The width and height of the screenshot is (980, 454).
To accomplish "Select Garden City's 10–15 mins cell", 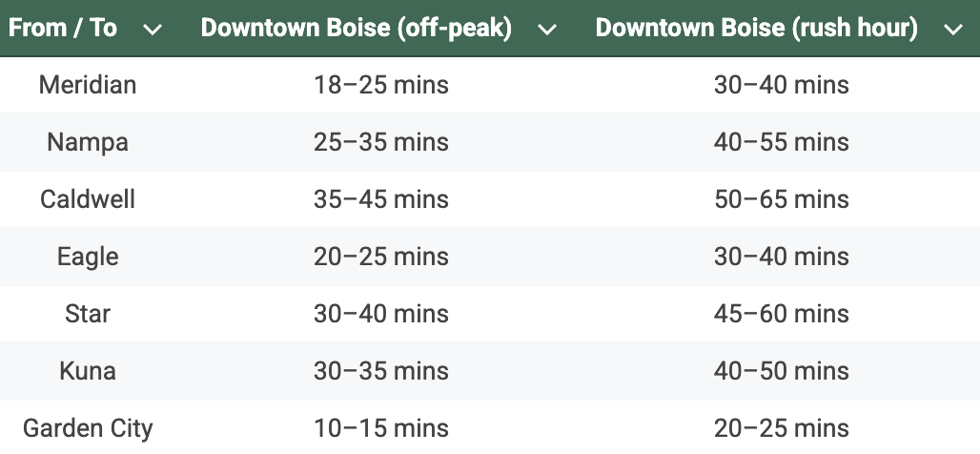I will coord(381,429).
